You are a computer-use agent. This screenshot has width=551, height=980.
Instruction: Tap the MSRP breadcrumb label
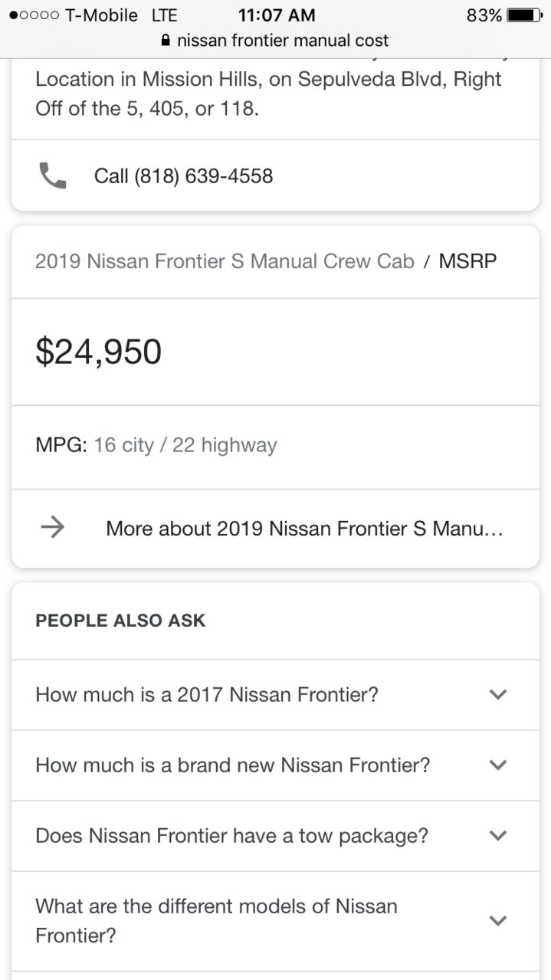(x=467, y=261)
